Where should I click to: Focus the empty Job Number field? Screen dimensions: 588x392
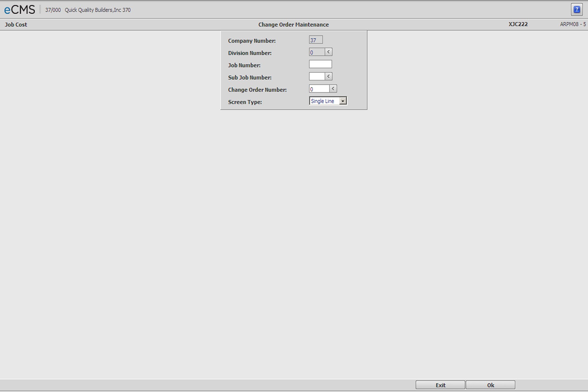[x=320, y=64]
